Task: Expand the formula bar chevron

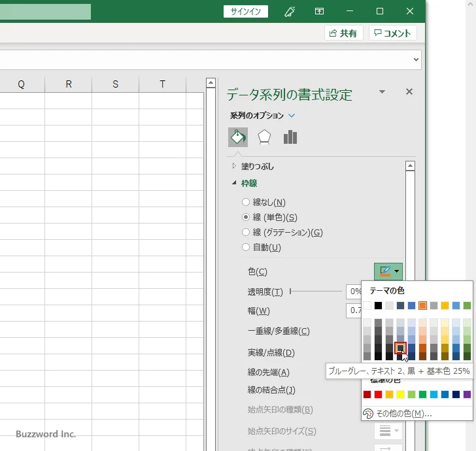Action: tap(416, 59)
